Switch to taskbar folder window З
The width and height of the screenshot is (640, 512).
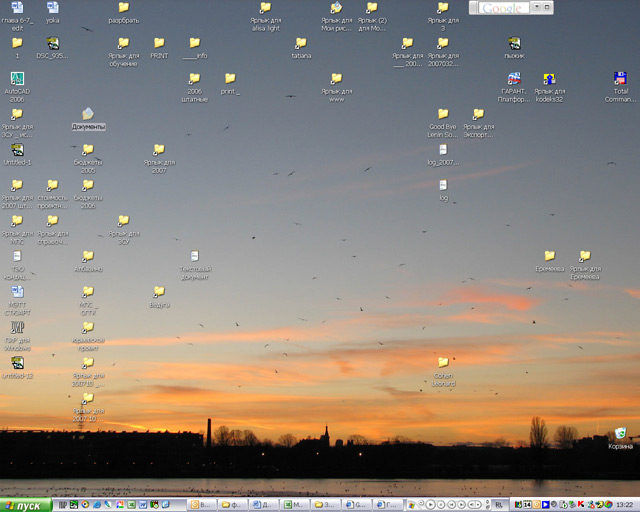point(326,505)
